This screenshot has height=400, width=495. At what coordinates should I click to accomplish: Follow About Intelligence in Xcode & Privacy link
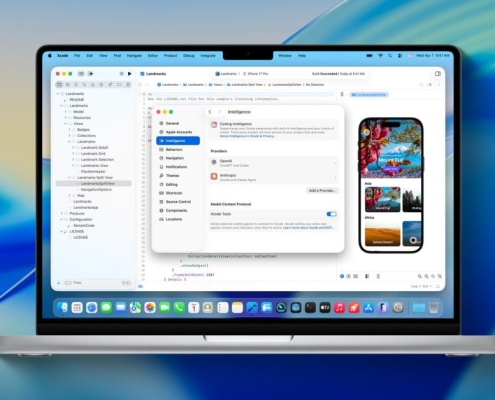[x=247, y=136]
